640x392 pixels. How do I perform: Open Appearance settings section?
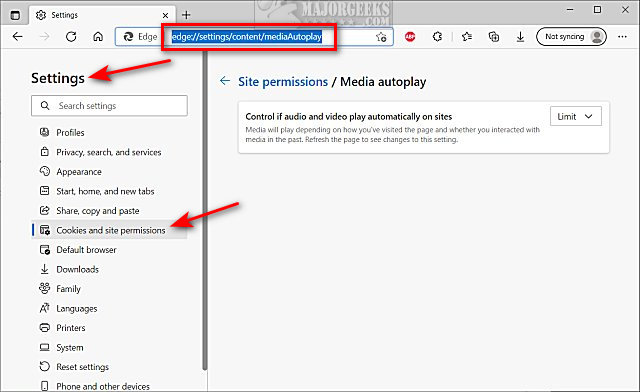click(x=109, y=172)
